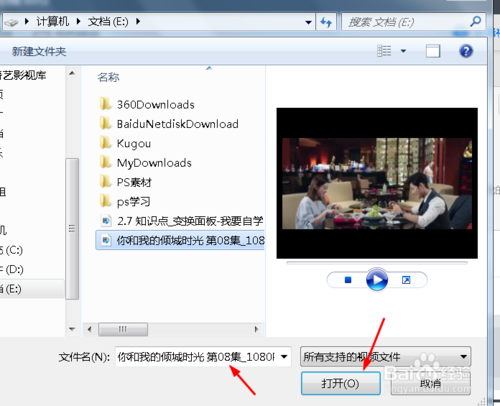500x406 pixels.
Task: Click the help question mark icon
Action: tap(466, 51)
